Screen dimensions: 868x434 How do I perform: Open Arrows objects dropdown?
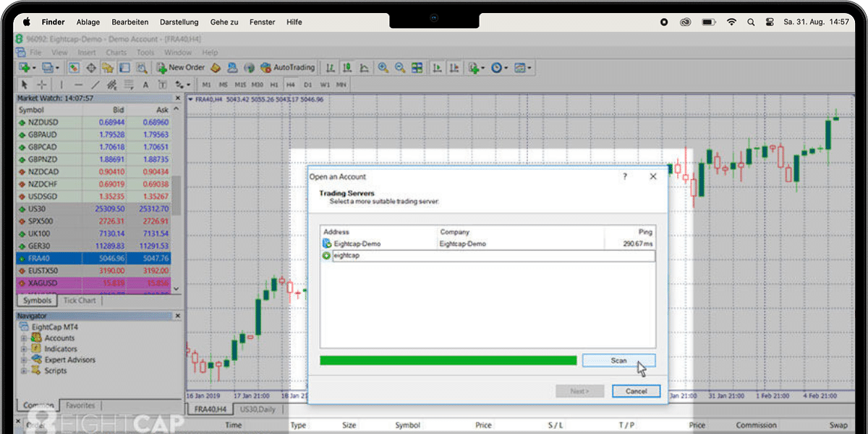tap(182, 85)
